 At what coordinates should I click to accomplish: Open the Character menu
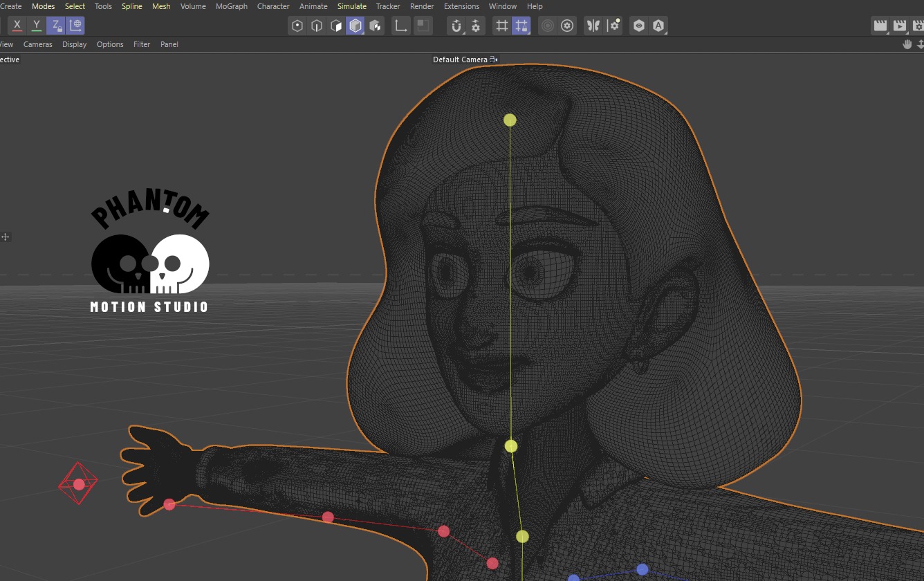[273, 6]
